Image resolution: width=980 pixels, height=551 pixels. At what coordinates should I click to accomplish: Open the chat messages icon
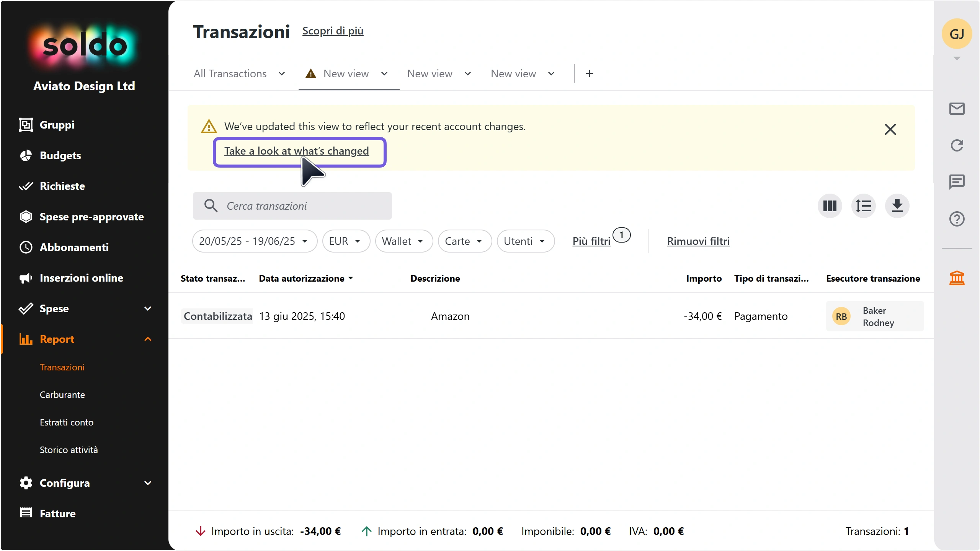point(957,182)
